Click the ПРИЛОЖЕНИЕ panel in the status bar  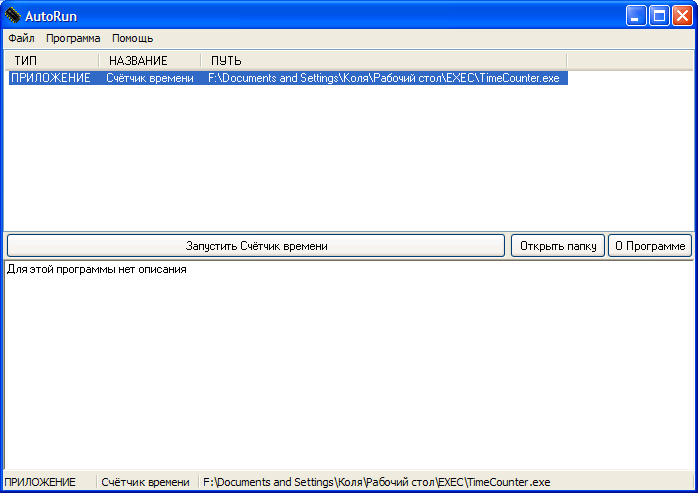pyautogui.click(x=48, y=482)
